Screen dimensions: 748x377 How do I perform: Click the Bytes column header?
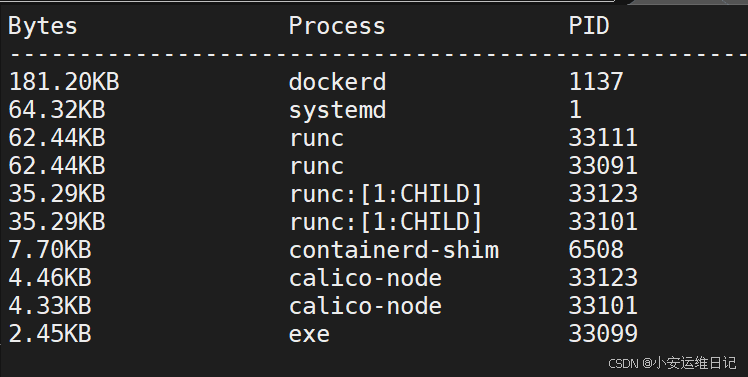click(43, 26)
